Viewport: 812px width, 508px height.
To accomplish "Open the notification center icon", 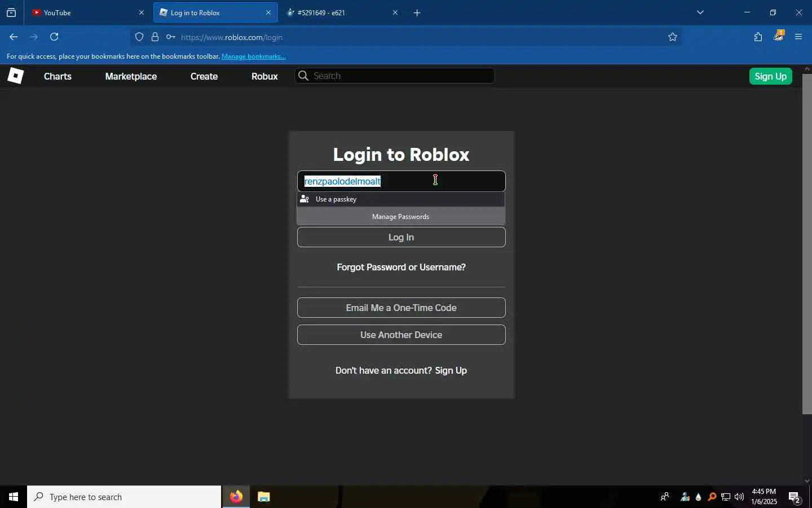I will point(795,497).
